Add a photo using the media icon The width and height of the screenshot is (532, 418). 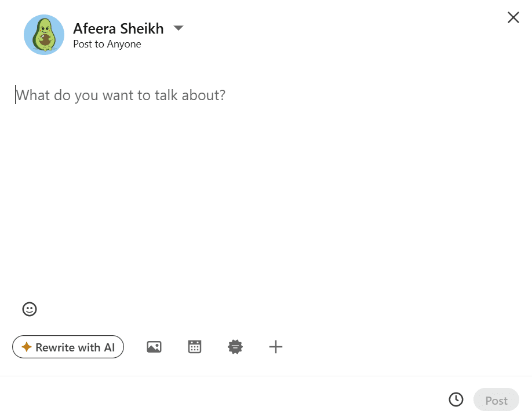154,347
